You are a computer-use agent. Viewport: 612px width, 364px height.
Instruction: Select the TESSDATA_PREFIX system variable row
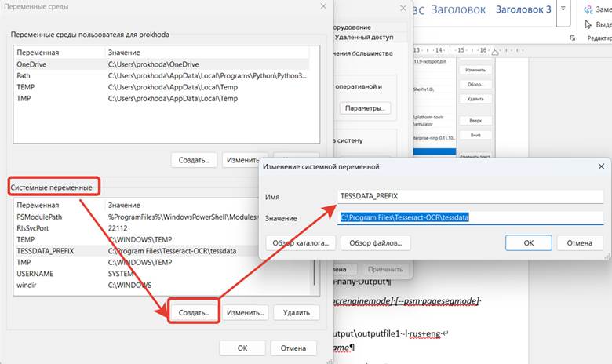coord(137,251)
